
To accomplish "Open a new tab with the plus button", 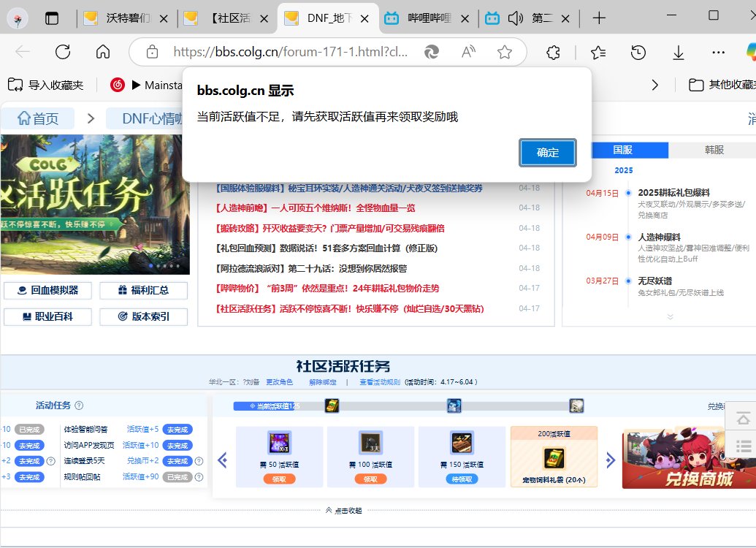I will 599,18.
